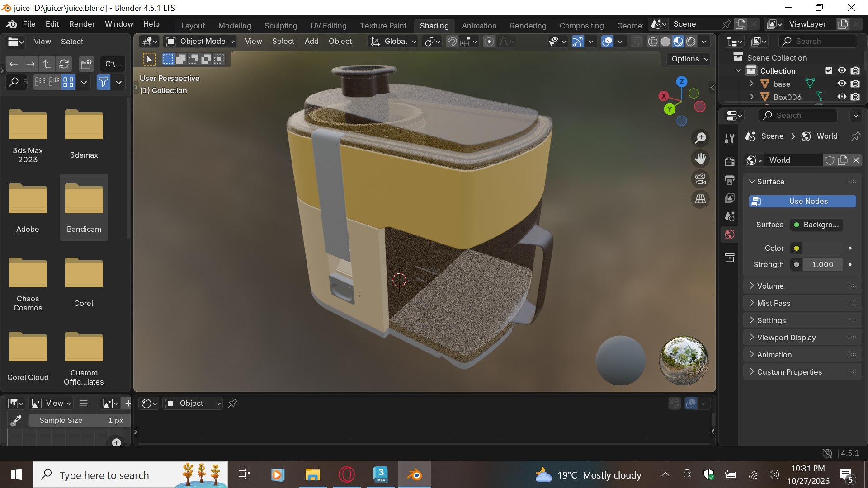Click the zoom magnifier in viewport
The width and height of the screenshot is (868, 488).
pyautogui.click(x=700, y=138)
